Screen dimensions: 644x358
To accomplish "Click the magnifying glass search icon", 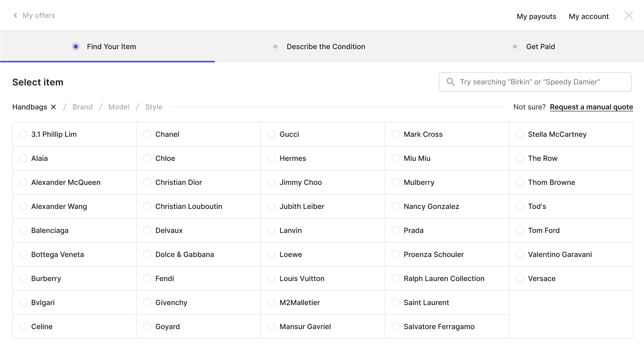I will [x=451, y=82].
